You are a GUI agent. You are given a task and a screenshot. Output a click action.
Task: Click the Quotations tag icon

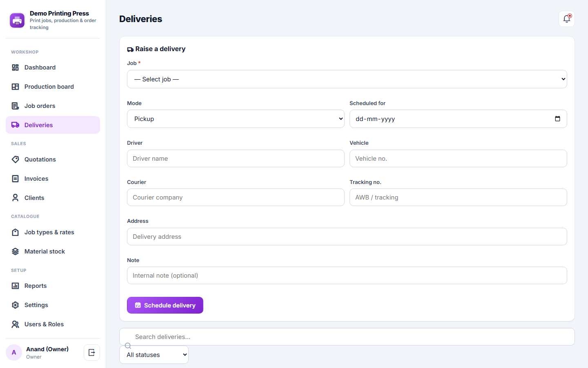coord(16,159)
